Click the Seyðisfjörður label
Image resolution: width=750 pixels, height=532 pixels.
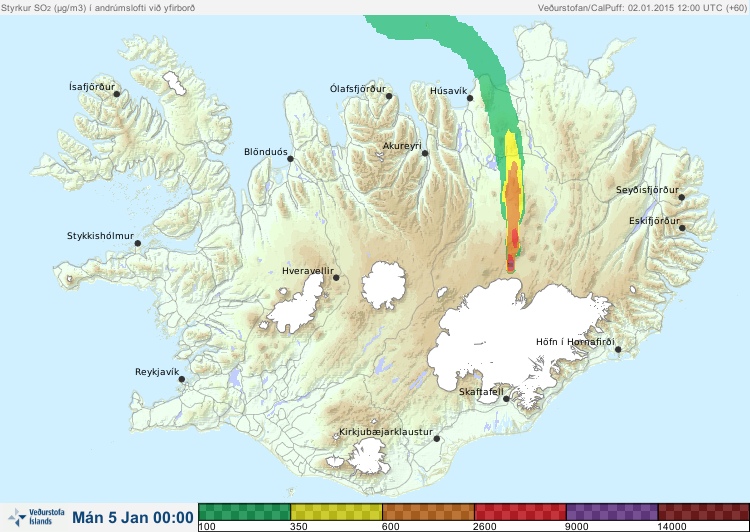pos(647,190)
